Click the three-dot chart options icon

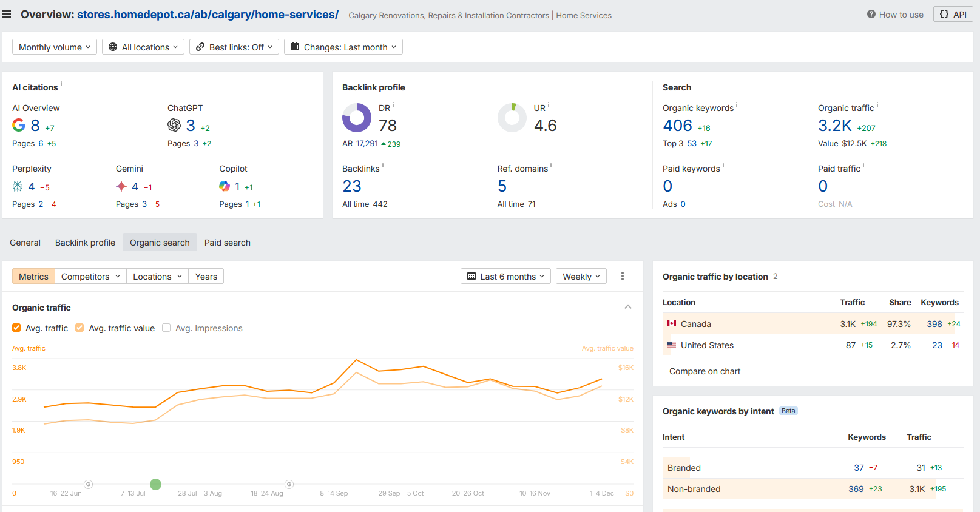[x=623, y=277]
